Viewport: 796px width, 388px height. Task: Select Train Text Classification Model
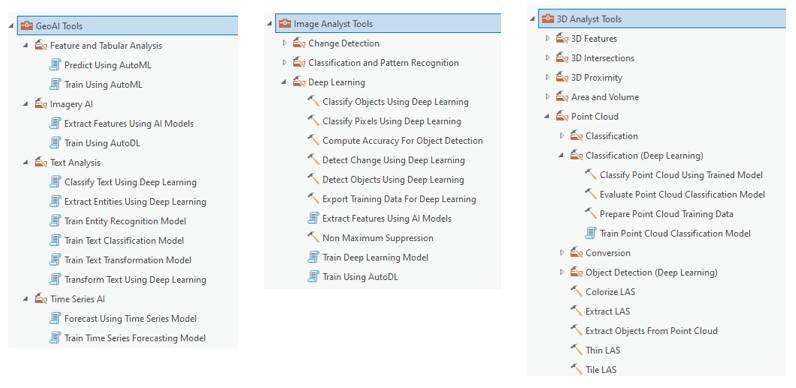[124, 240]
